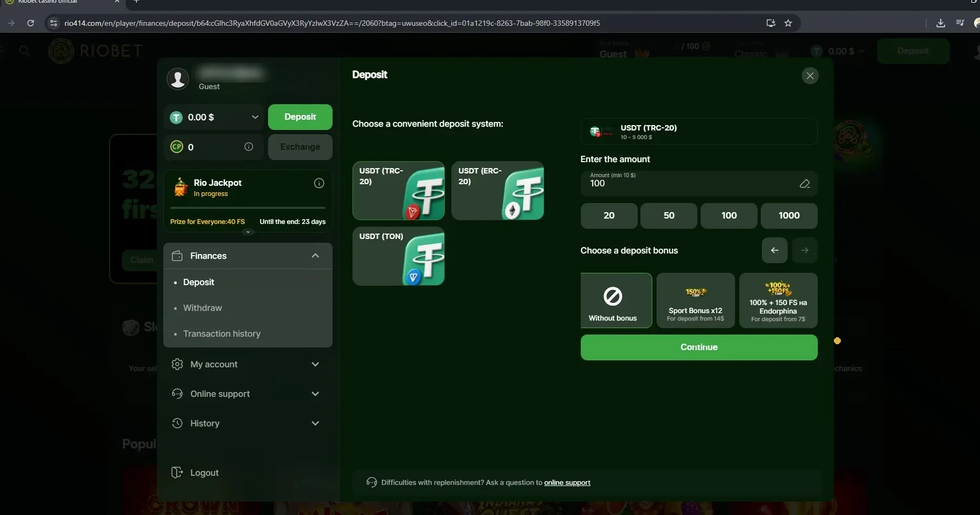Click the browser address bar URL
The width and height of the screenshot is (980, 515).
[332, 23]
